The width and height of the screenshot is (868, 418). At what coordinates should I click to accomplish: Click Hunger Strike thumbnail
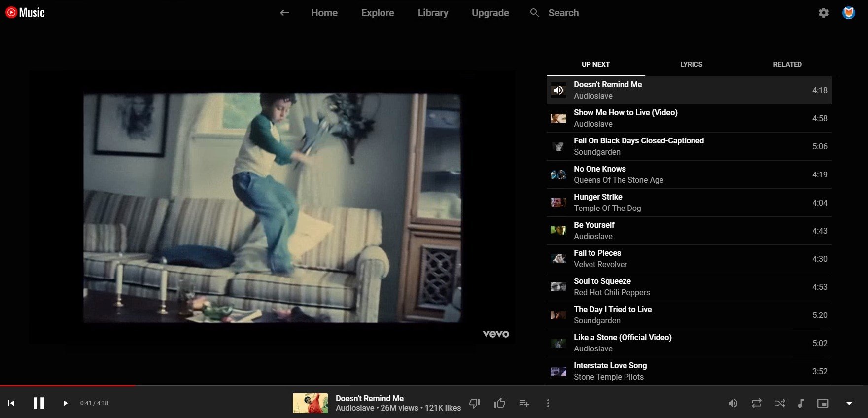pos(558,203)
